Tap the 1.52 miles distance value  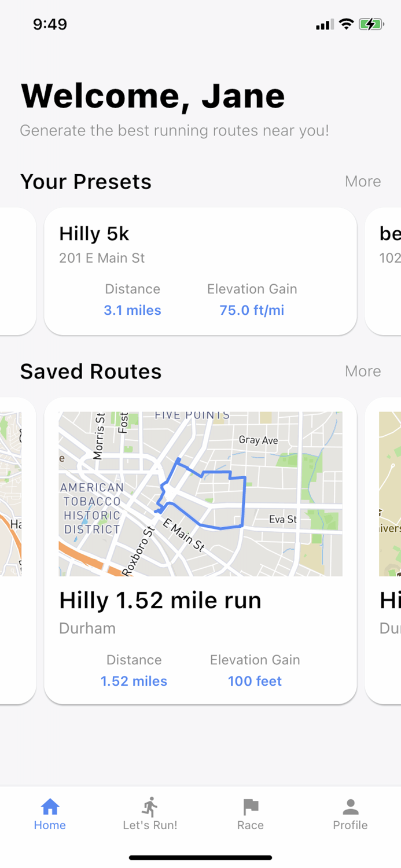[x=134, y=681]
